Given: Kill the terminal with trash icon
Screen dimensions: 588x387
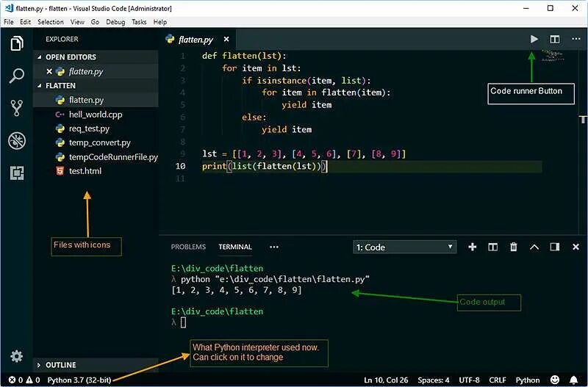Looking at the screenshot, I should pyautogui.click(x=513, y=247).
